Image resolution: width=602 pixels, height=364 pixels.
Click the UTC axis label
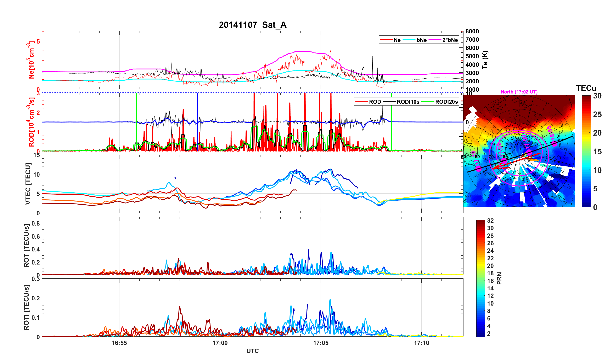point(252,351)
